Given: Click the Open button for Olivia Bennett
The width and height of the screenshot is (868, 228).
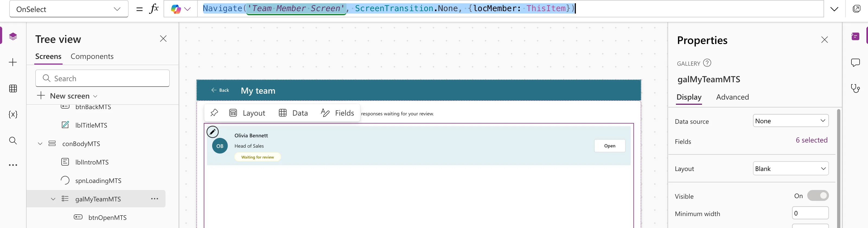Looking at the screenshot, I should coord(609,146).
